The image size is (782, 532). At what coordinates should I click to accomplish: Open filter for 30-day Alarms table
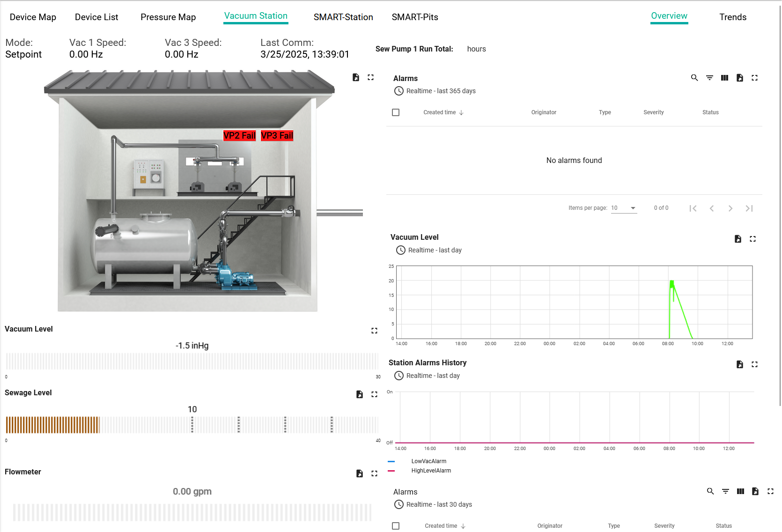[x=725, y=491]
